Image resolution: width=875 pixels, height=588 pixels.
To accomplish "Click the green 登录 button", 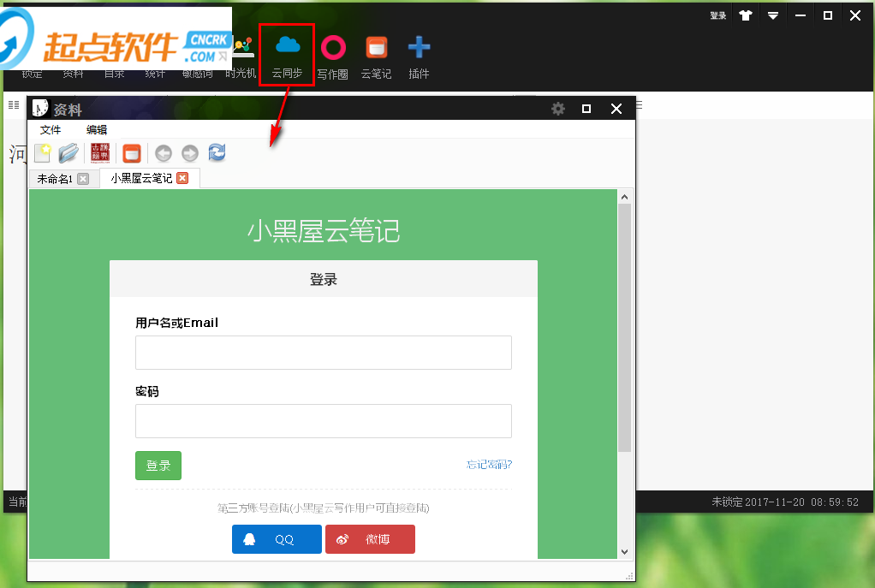I will [x=158, y=466].
